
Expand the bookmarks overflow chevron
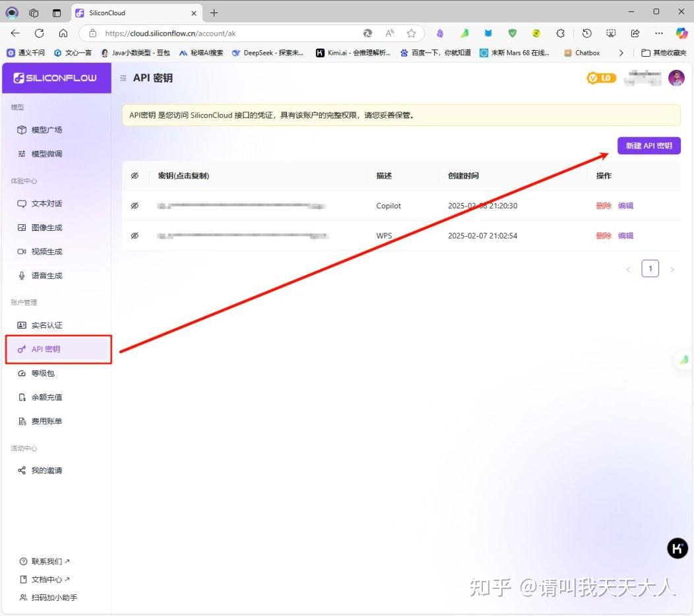click(x=621, y=53)
